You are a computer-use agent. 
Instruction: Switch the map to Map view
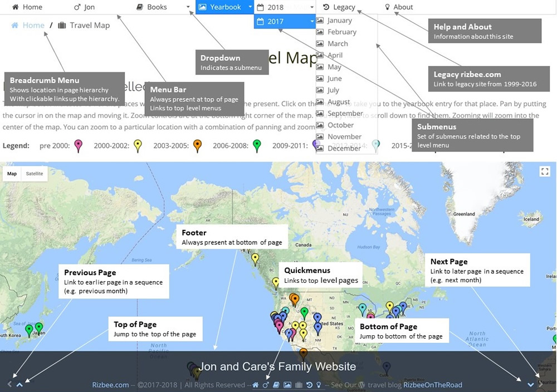pos(12,174)
